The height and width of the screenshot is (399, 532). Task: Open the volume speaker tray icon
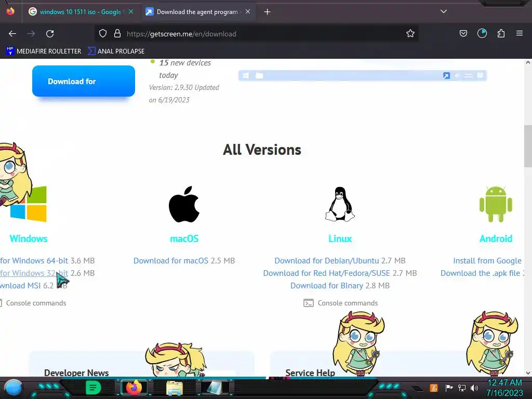[474, 388]
